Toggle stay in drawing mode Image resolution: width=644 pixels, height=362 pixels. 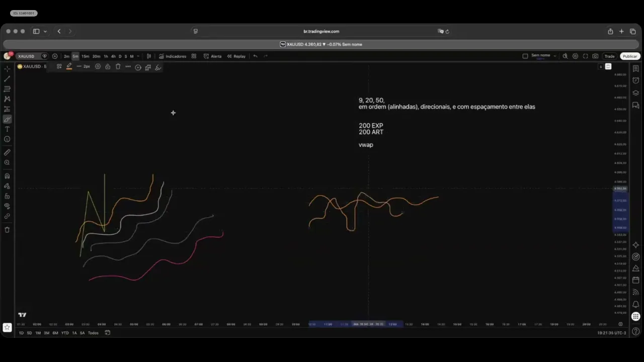pyautogui.click(x=7, y=186)
